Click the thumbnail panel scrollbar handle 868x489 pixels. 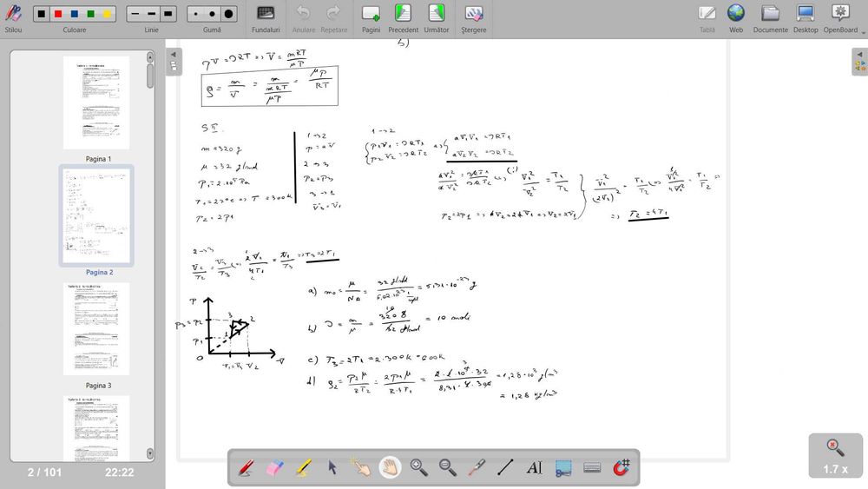coord(150,76)
